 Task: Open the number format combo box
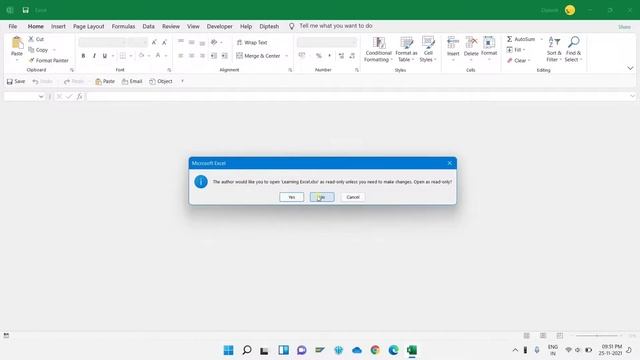point(327,42)
